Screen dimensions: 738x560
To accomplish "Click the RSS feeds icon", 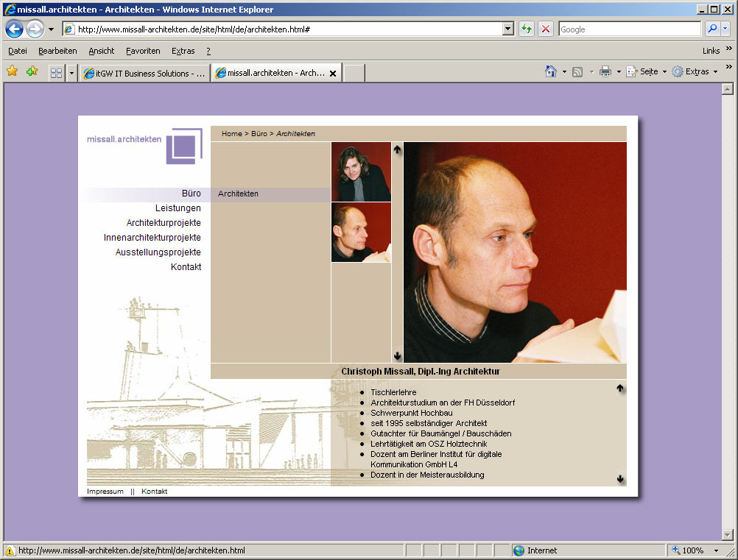I will (577, 72).
